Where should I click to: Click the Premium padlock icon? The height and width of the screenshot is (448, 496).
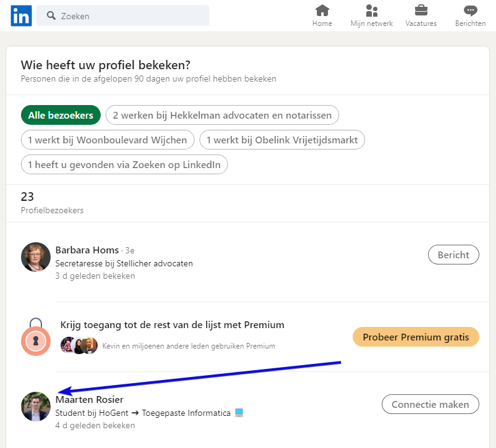tap(36, 337)
